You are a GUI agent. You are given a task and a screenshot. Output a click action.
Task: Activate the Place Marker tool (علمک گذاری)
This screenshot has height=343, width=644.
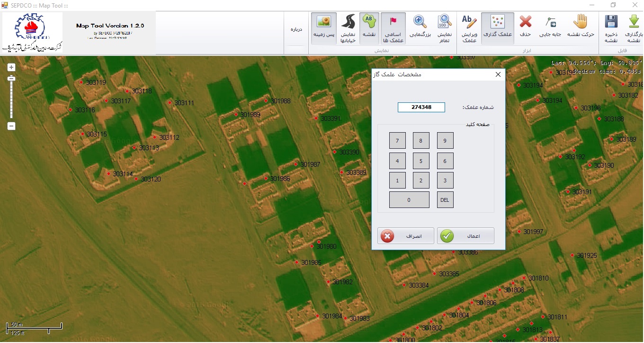click(x=497, y=28)
